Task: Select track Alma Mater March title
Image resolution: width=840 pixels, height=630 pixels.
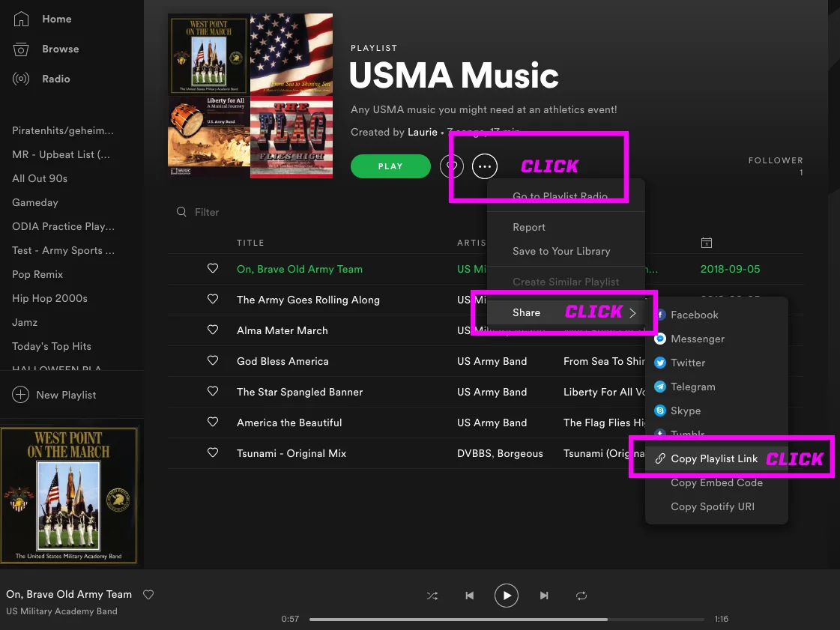Action: pyautogui.click(x=282, y=330)
